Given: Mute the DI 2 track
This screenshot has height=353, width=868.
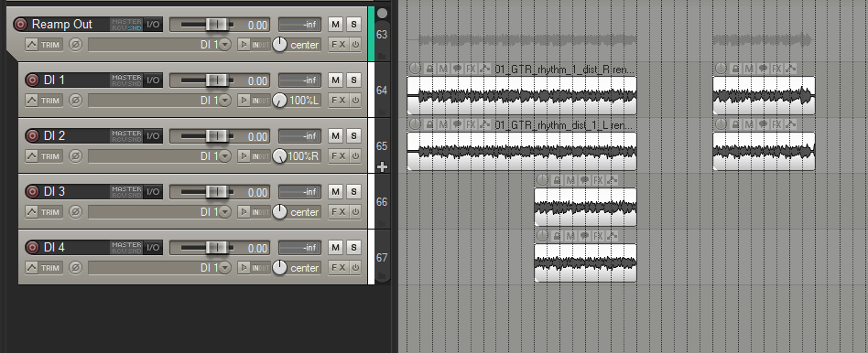Looking at the screenshot, I should (x=335, y=136).
